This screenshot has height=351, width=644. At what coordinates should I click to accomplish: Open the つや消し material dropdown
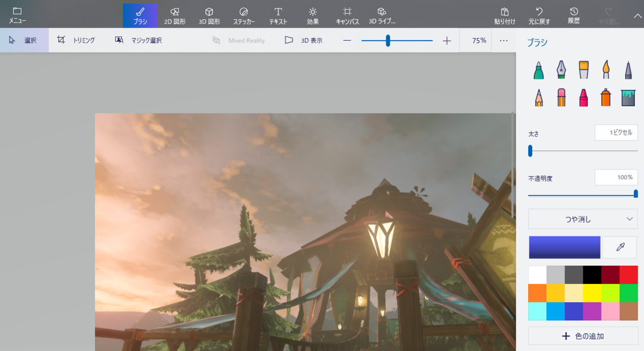(583, 219)
